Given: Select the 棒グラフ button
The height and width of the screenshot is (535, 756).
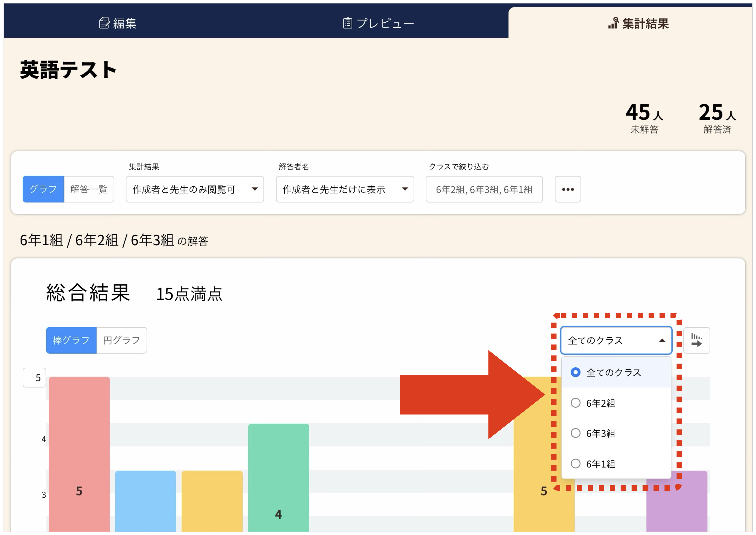Looking at the screenshot, I should [x=71, y=340].
